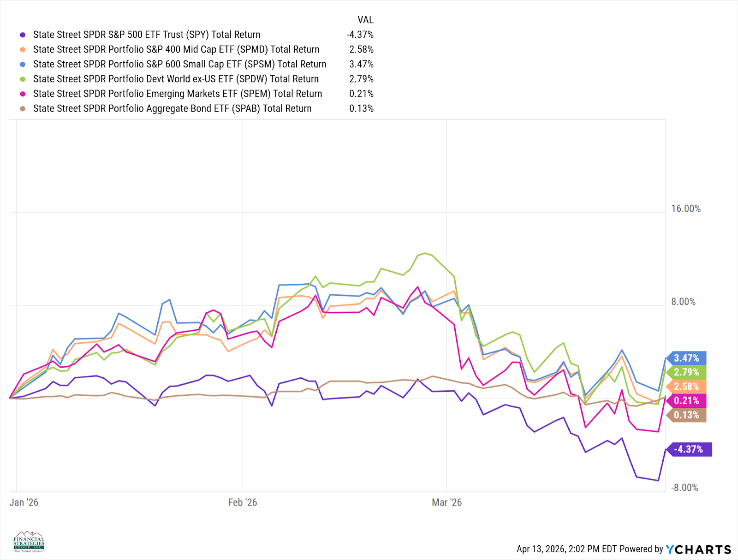738x560 pixels.
Task: Click the blue SPSM legend dot
Action: (23, 64)
